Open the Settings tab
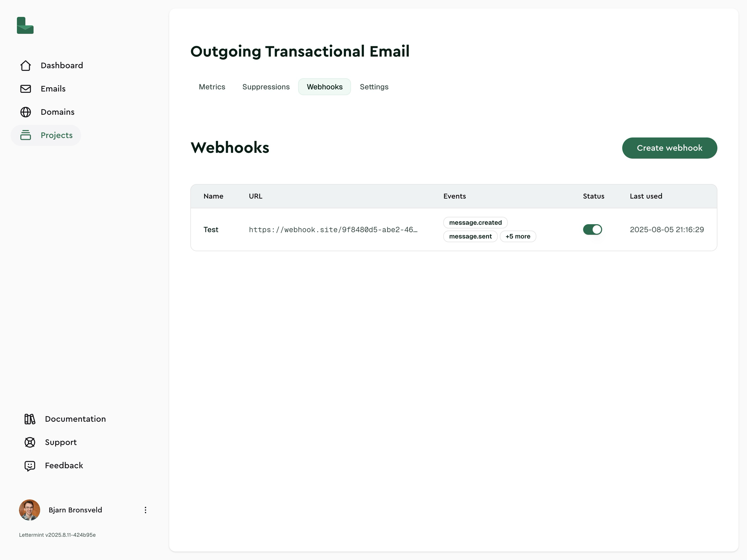The height and width of the screenshot is (560, 747). pos(374,87)
